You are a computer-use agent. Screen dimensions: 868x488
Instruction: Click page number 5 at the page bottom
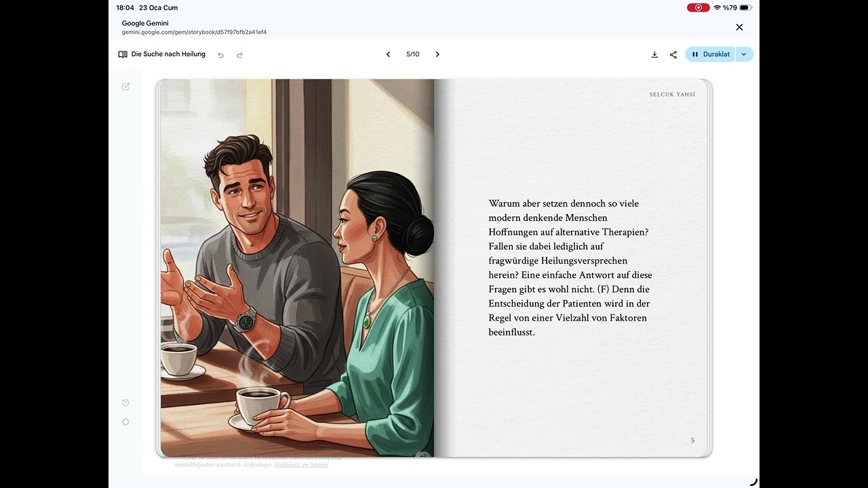click(692, 441)
